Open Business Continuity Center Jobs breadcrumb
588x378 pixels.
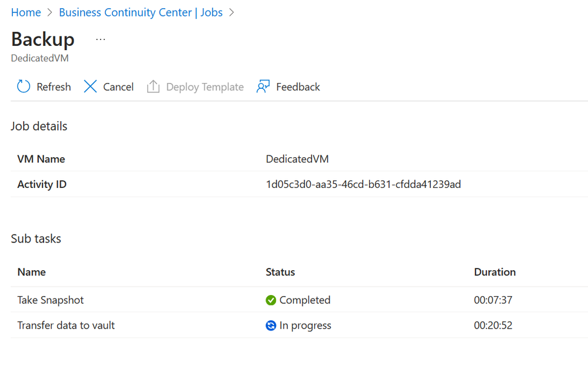[141, 12]
